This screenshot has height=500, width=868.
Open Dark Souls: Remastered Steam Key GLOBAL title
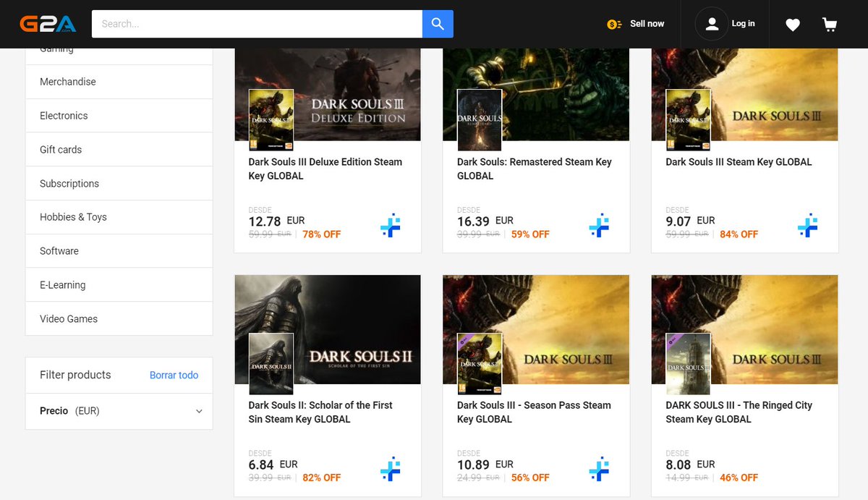click(x=535, y=169)
